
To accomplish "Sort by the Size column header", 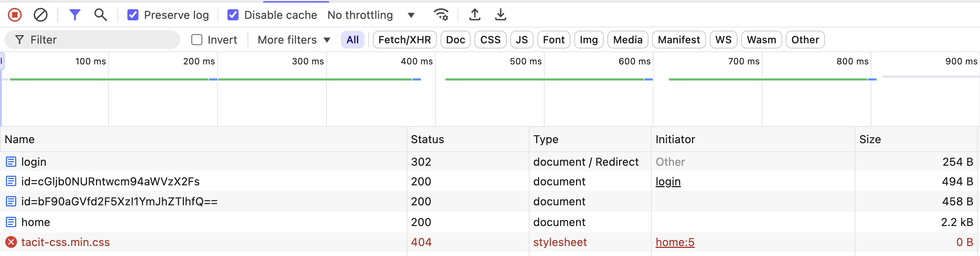I will (x=916, y=139).
